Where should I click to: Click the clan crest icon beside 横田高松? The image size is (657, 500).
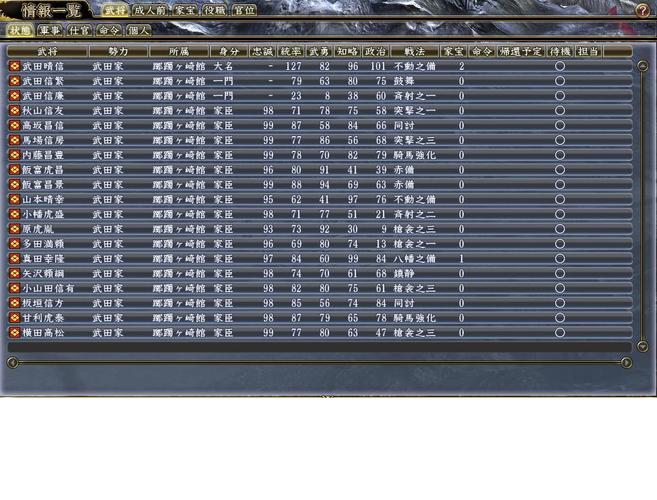(x=14, y=333)
